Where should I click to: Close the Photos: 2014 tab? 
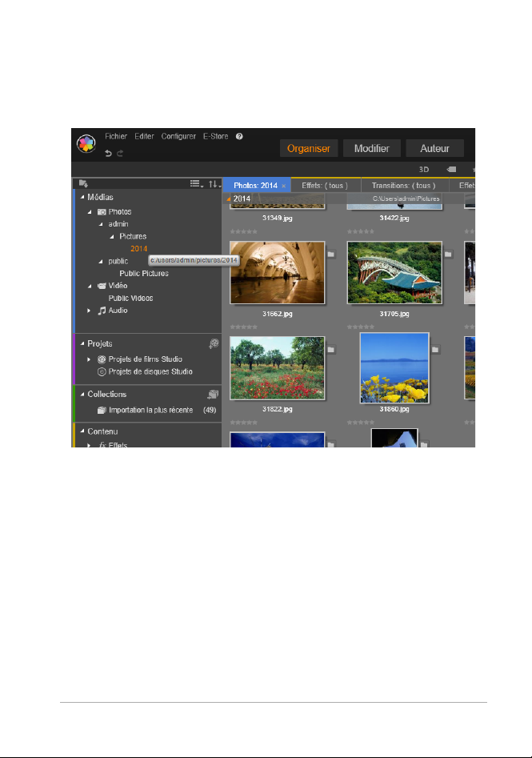tap(284, 186)
